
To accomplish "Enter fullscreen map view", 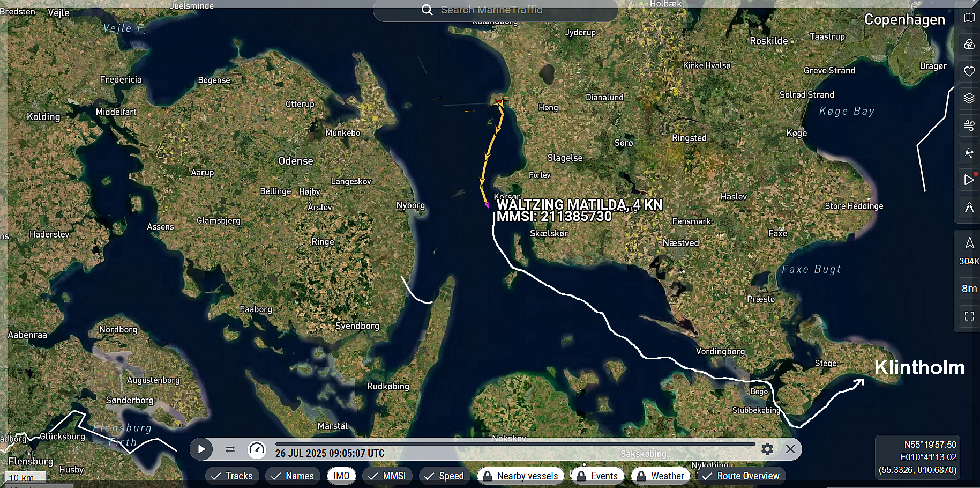I will coord(969,316).
